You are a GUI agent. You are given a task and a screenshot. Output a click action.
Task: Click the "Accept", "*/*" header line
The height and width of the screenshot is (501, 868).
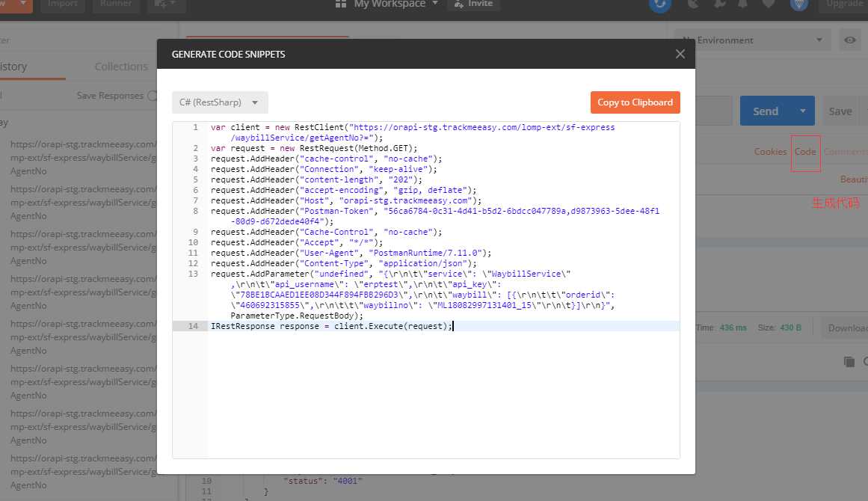[297, 242]
